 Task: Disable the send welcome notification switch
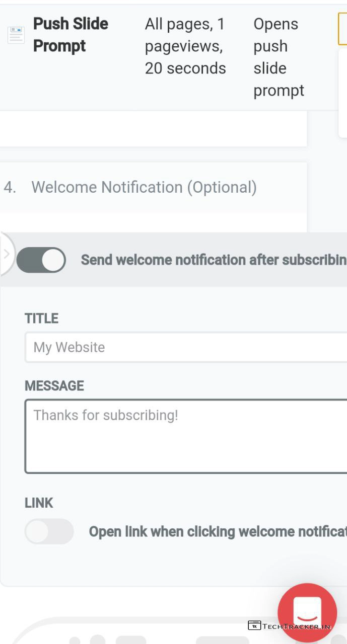pyautogui.click(x=41, y=260)
